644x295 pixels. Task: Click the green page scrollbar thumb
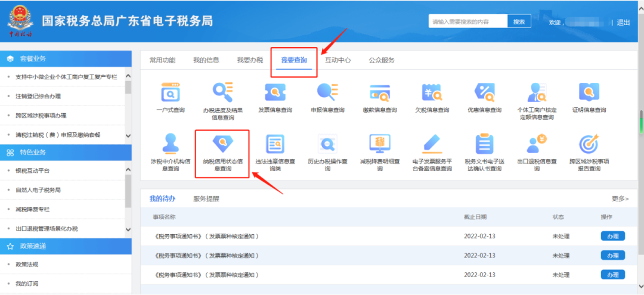641,122
